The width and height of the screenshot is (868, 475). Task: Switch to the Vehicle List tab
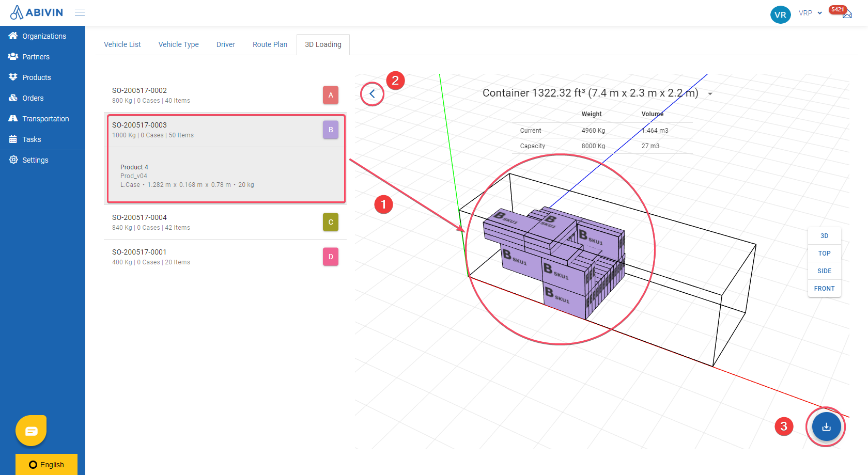[122, 44]
